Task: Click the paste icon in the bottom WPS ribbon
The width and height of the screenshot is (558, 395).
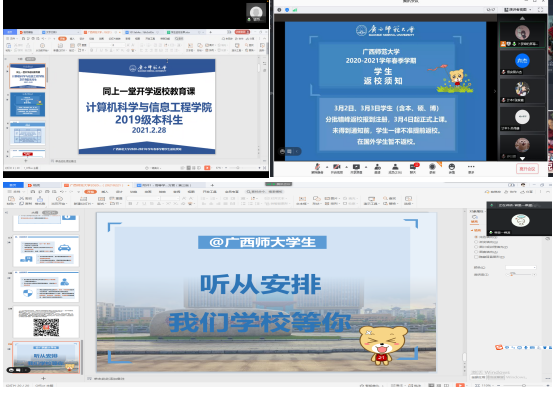Action: coord(11,199)
